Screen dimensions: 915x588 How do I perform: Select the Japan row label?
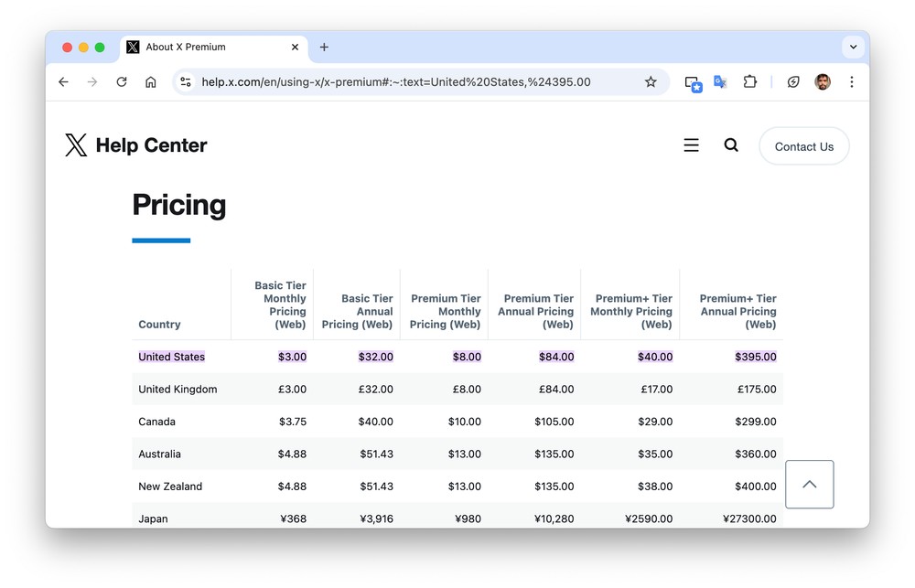point(153,519)
